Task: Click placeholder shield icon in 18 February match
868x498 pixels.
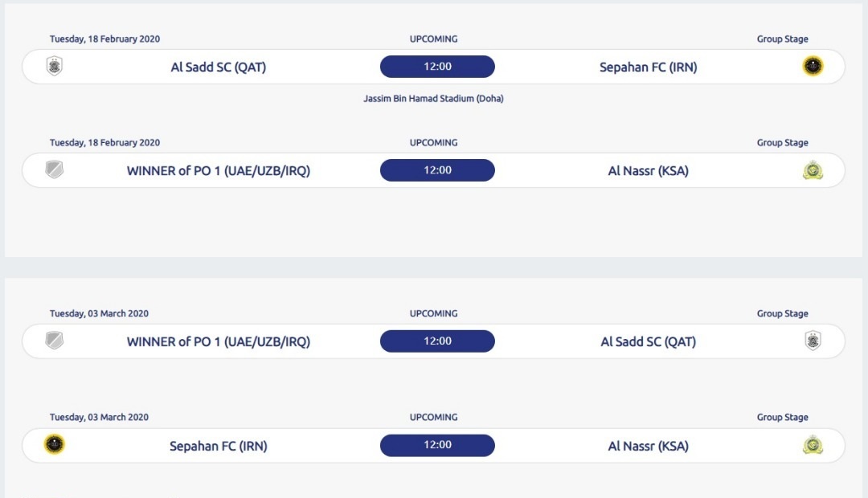Action: [x=55, y=170]
